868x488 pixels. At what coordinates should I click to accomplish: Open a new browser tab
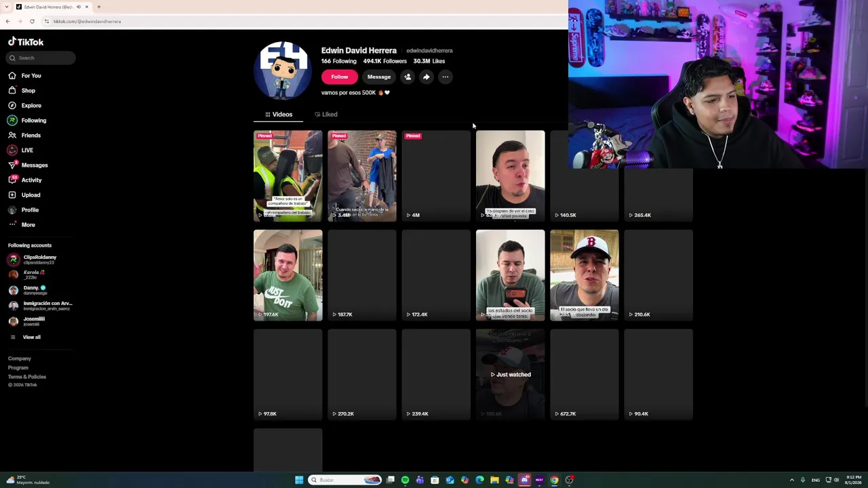[x=99, y=7]
